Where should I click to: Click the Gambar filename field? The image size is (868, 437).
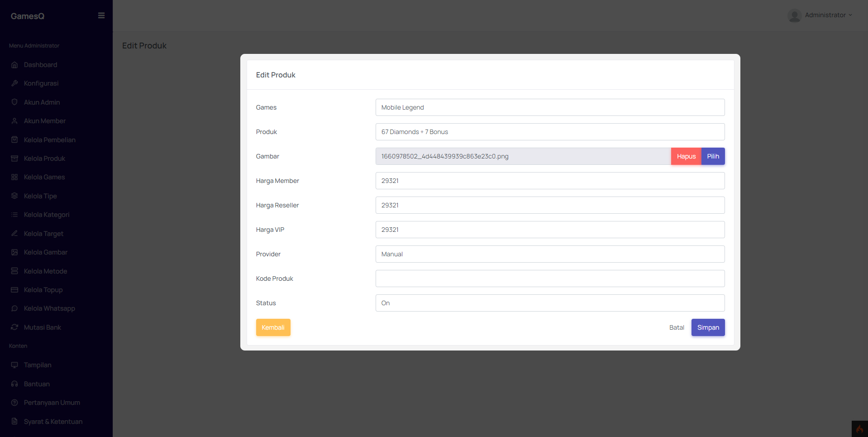(523, 156)
